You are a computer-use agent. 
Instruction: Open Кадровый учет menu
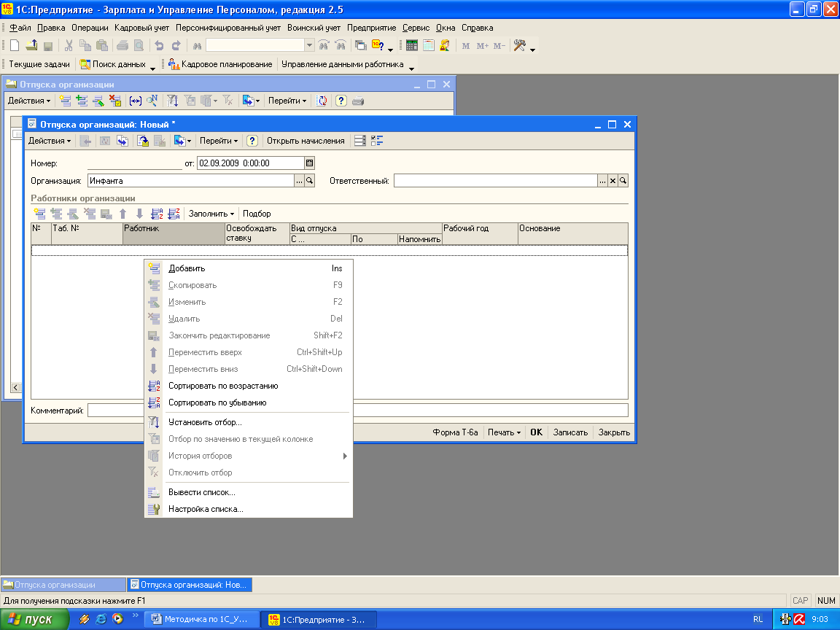[141, 28]
